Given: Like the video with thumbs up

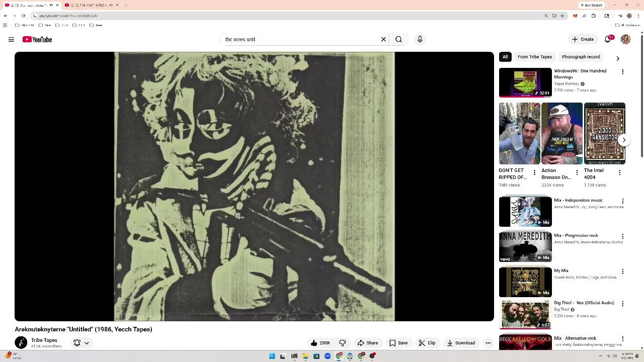Looking at the screenshot, I should click(320, 343).
